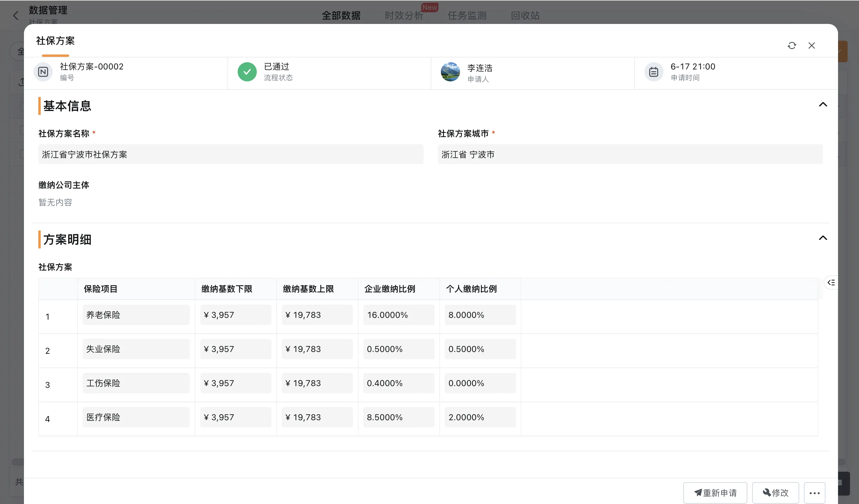This screenshot has width=859, height=504.
Task: Collapse the 方案明细 section
Action: [823, 238]
